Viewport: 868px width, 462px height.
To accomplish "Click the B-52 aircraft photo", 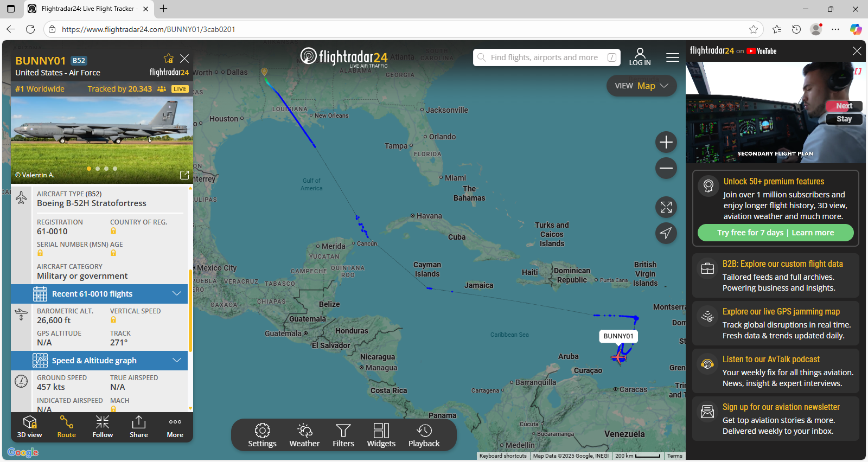I will tap(102, 140).
